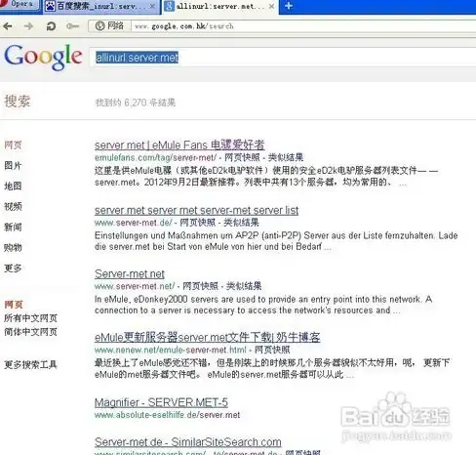Click the 网络 site badge in address bar
The width and height of the screenshot is (476, 455).
click(109, 26)
